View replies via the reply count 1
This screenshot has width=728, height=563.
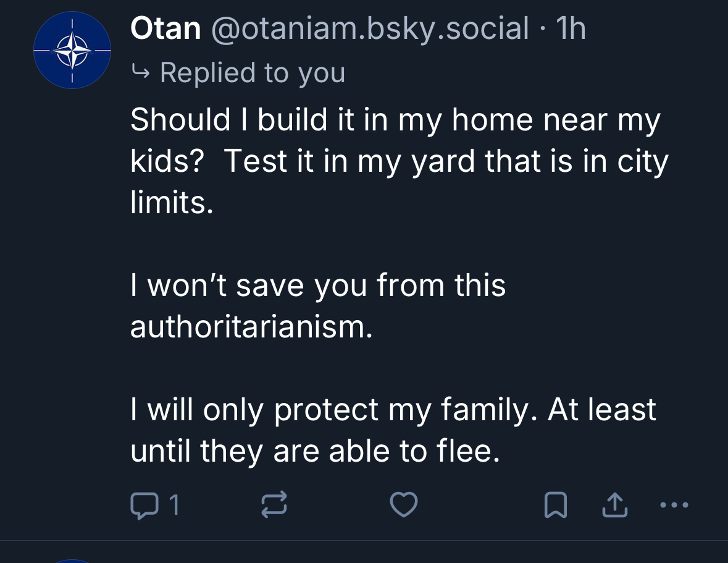point(174,506)
